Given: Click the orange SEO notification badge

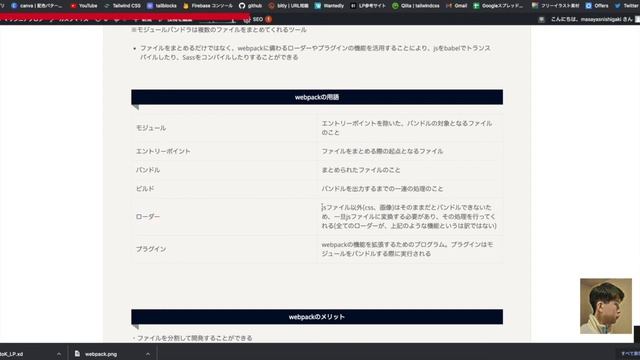Looking at the screenshot, I should 269,19.
